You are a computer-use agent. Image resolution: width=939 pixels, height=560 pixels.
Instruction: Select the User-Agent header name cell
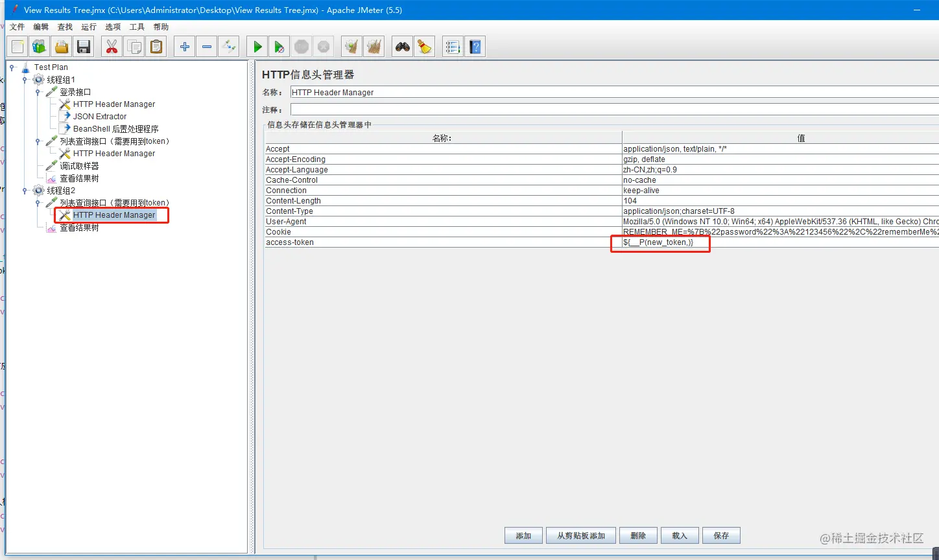pos(443,222)
